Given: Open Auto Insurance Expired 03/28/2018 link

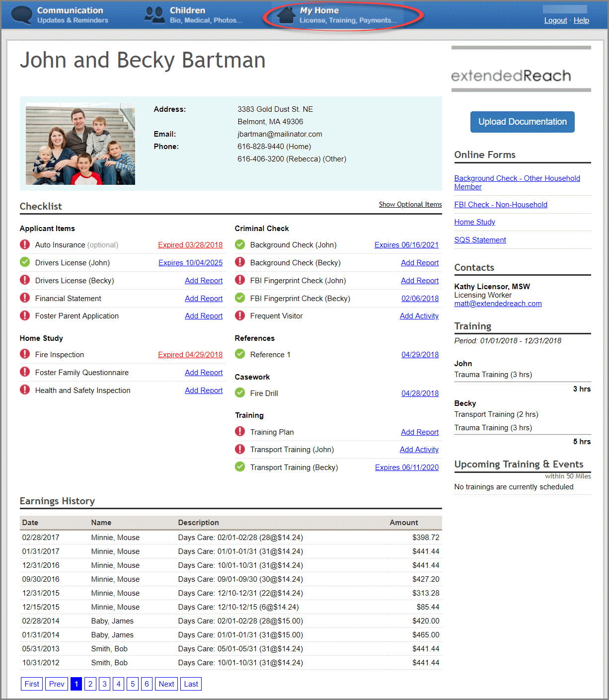Looking at the screenshot, I should pos(190,245).
